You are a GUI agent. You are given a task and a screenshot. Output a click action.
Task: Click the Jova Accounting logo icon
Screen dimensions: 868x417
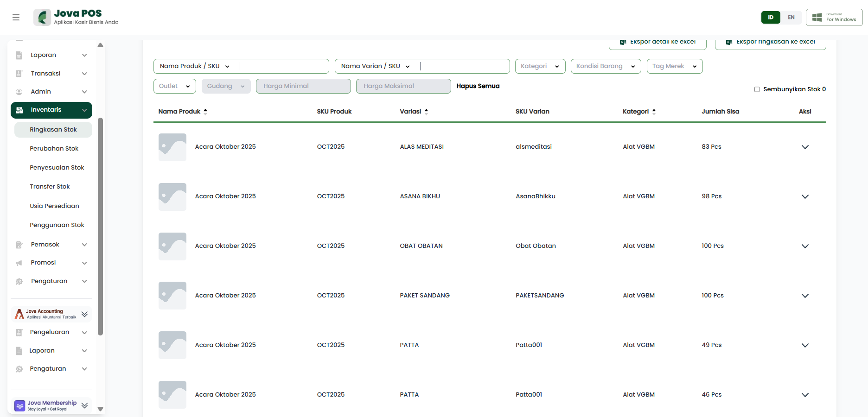coord(19,314)
